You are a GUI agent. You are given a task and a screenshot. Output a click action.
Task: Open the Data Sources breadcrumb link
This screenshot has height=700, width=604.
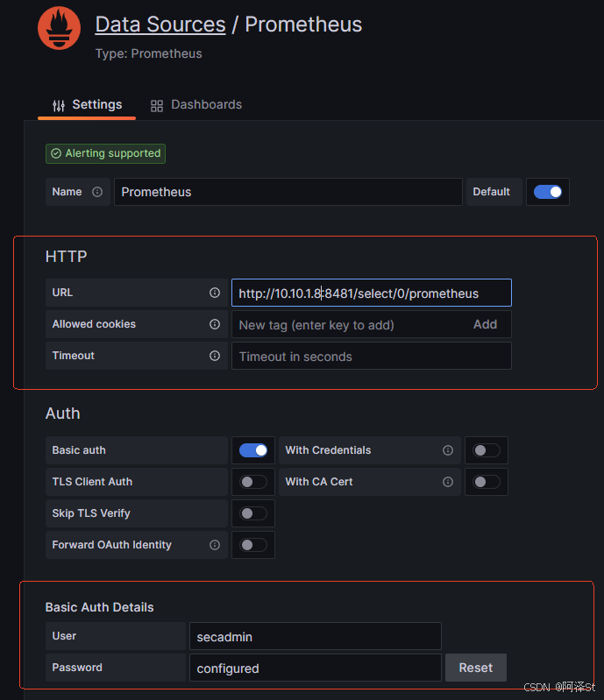[x=160, y=25]
